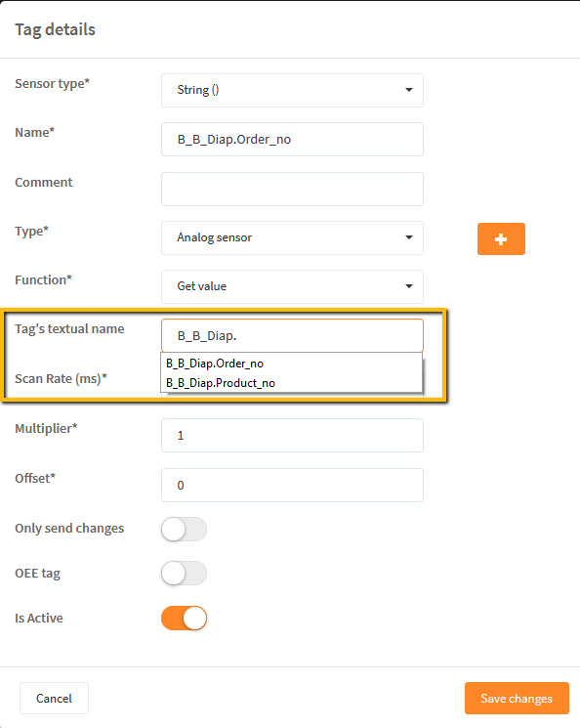Click the Save changes button
Image resolution: width=580 pixels, height=728 pixels.
pos(517,699)
